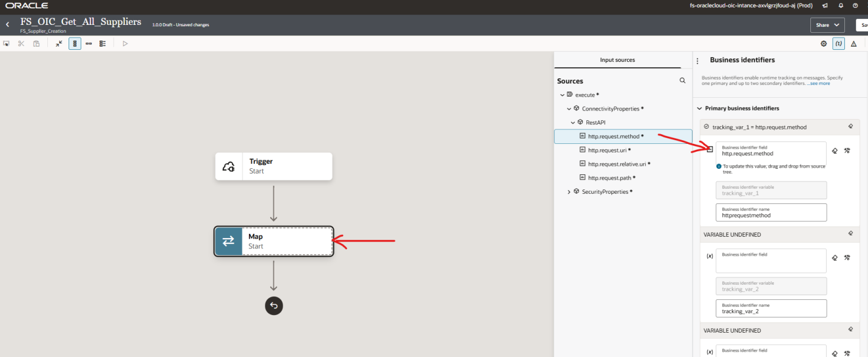Click the return end node circle

click(274, 305)
